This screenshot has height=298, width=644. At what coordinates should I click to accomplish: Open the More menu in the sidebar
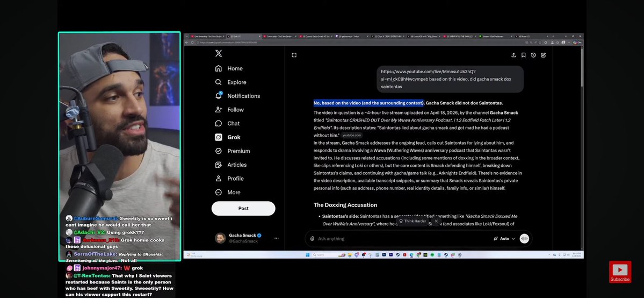coord(228,192)
